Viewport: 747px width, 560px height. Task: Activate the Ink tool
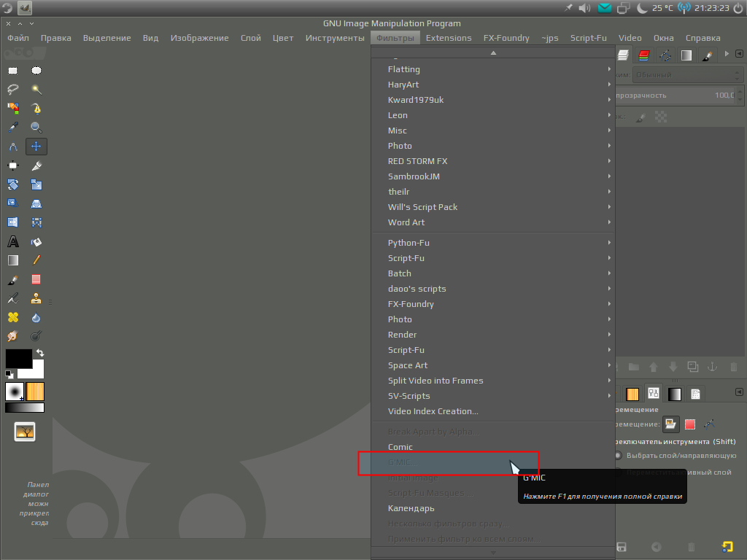[13, 298]
